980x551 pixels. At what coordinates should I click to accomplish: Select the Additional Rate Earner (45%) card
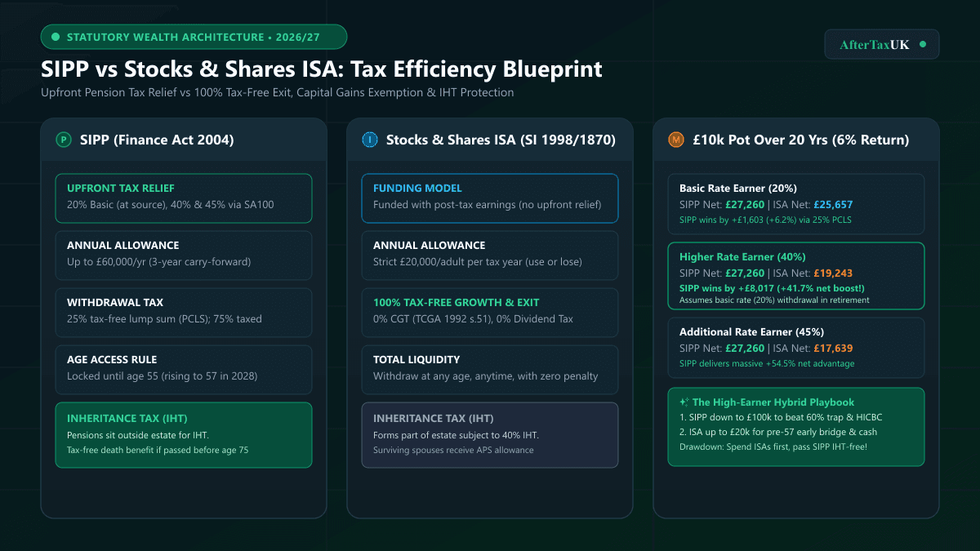click(796, 347)
